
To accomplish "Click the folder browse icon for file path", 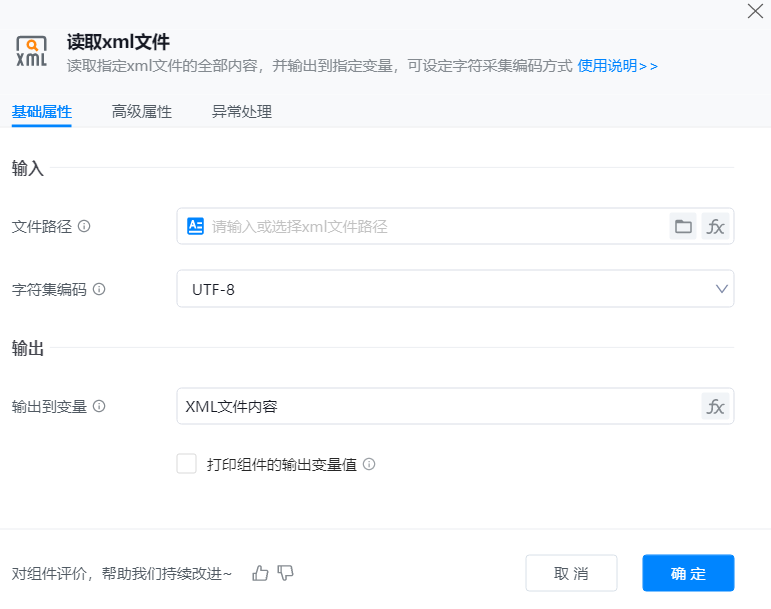I will tap(683, 226).
